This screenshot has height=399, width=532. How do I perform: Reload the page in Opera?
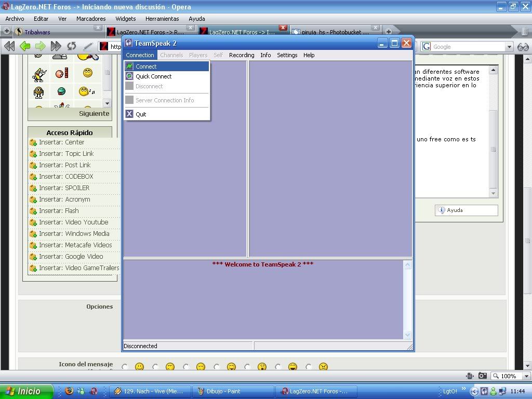pyautogui.click(x=71, y=46)
